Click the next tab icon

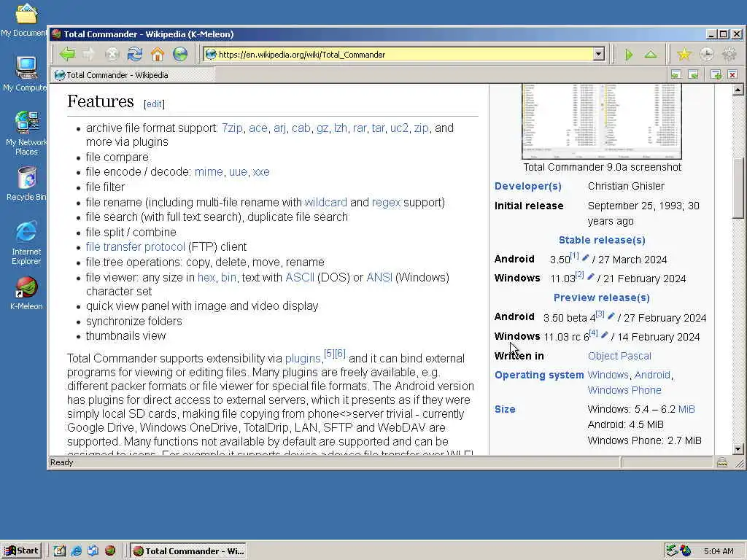[x=693, y=75]
